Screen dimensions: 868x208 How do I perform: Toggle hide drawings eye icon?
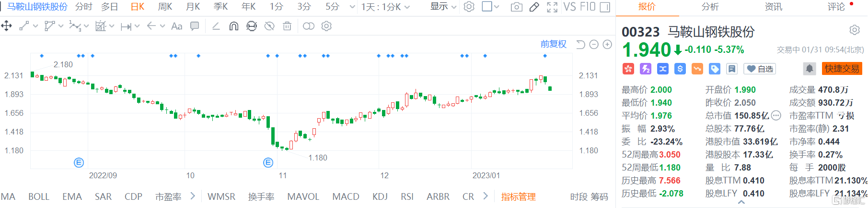coord(269,26)
